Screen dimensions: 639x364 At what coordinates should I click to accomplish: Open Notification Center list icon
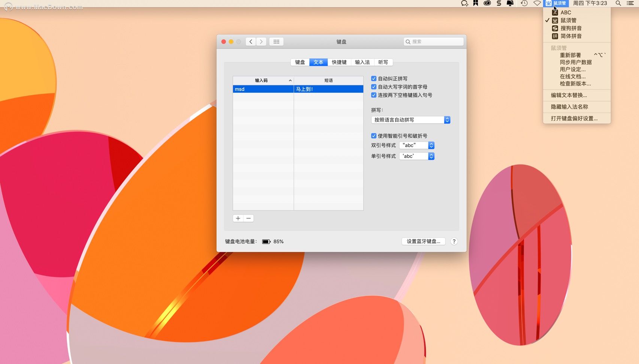630,3
